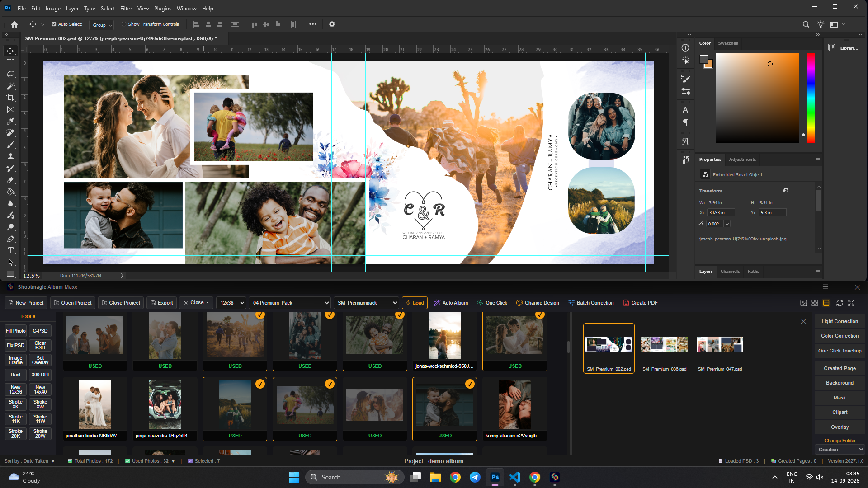Switch Shootmagic to grid view icon
Viewport: 868px width, 488px height.
point(815,303)
